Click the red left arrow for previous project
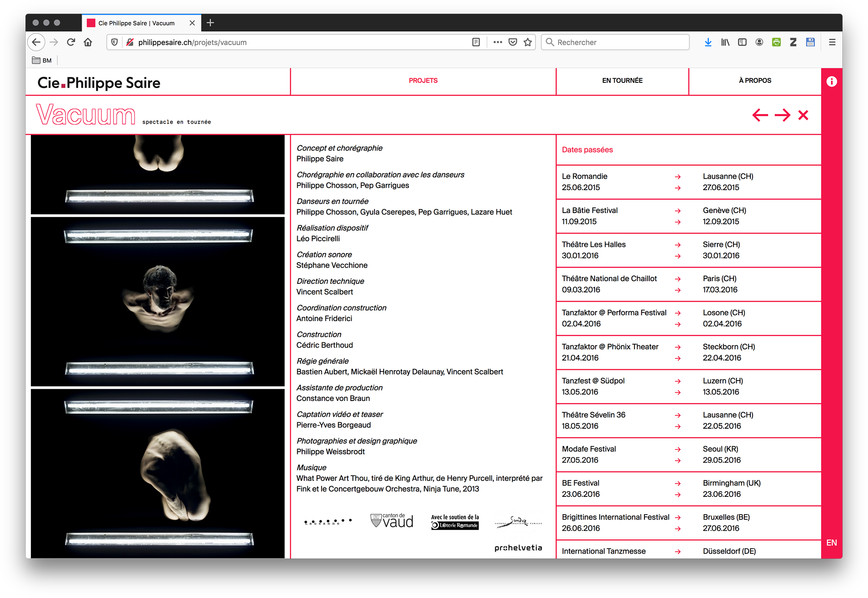This screenshot has width=868, height=598. (760, 115)
